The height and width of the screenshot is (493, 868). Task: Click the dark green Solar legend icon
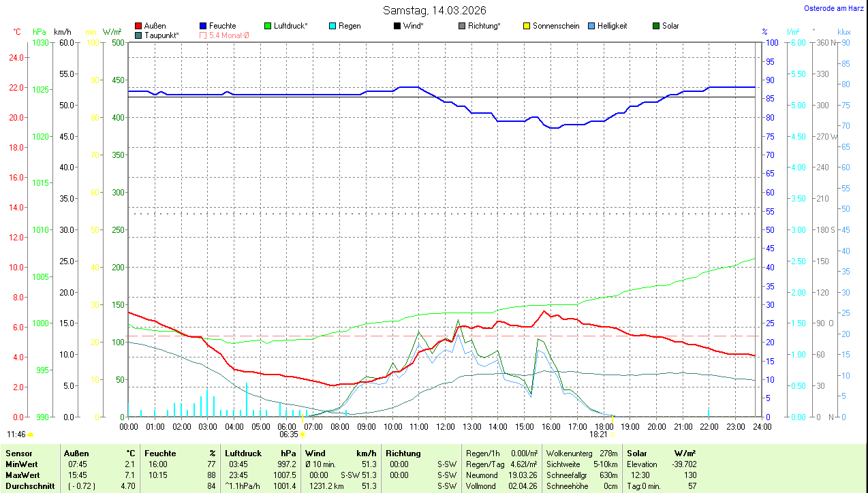point(656,26)
